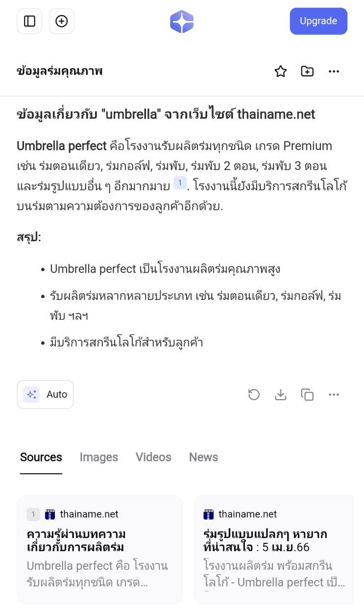This screenshot has height=609, width=364.
Task: Start a new chat with plus icon
Action: [x=62, y=21]
